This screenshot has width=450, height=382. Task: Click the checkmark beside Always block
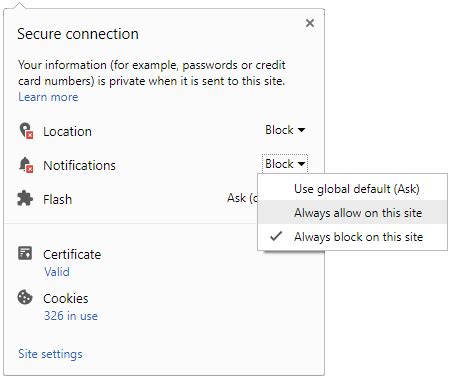(276, 236)
